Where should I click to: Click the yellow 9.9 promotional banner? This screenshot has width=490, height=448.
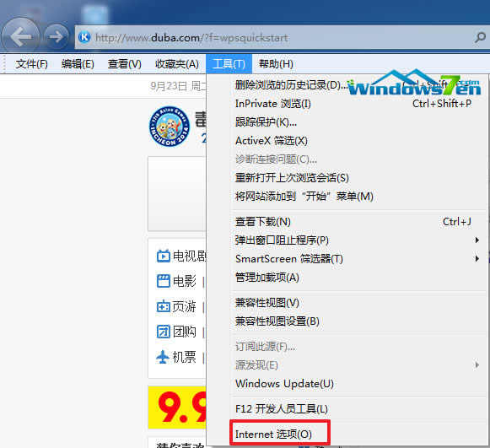point(177,408)
